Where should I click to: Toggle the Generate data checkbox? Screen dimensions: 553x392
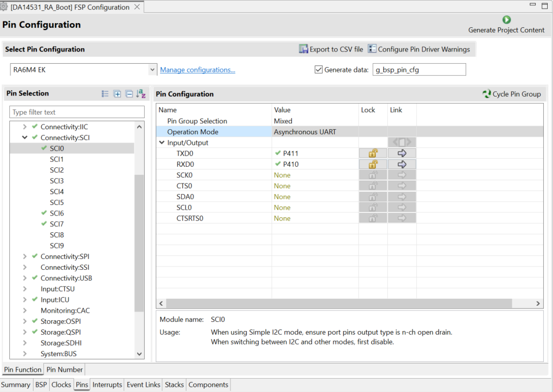click(318, 69)
